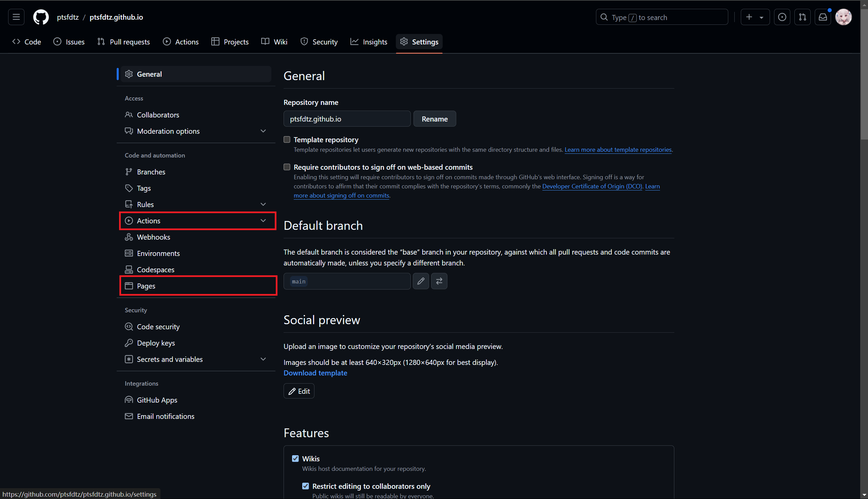Viewport: 868px width, 499px height.
Task: Open GitHub Apps settings
Action: pos(196,400)
